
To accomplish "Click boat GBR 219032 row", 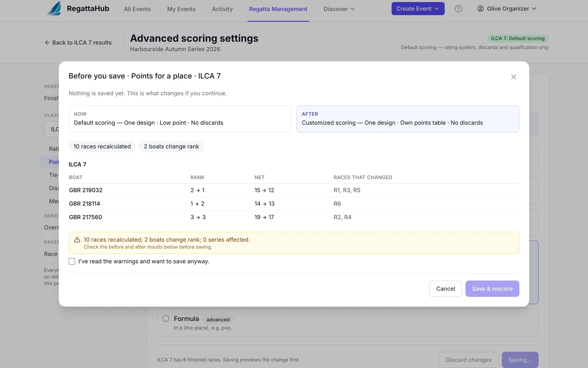I will click(294, 190).
